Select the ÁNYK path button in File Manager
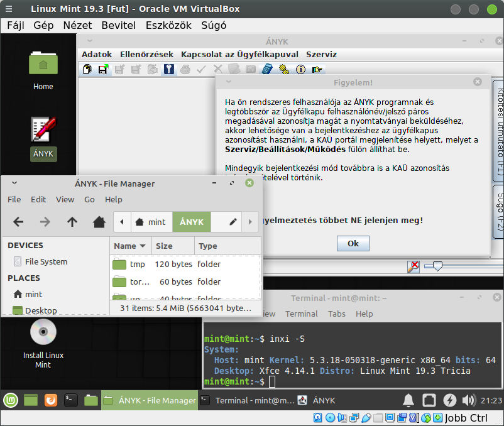The width and height of the screenshot is (504, 426). 192,222
